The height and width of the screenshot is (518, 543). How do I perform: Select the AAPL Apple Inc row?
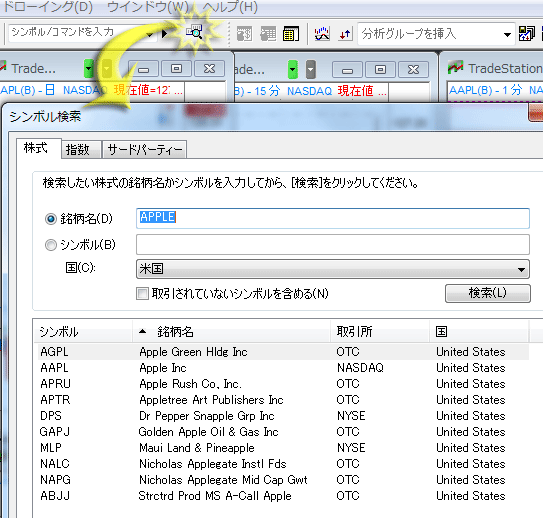coord(283,368)
